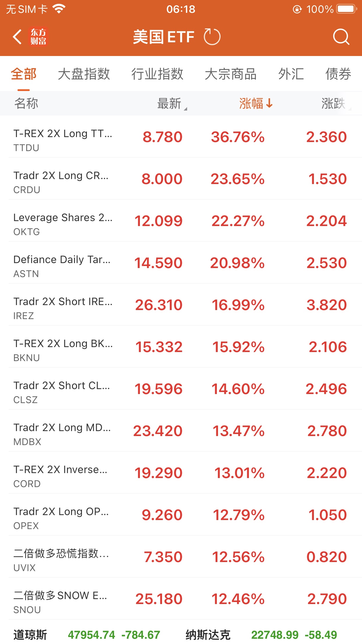This screenshot has height=644, width=362.
Task: Select the 外汇 tab
Action: point(291,74)
